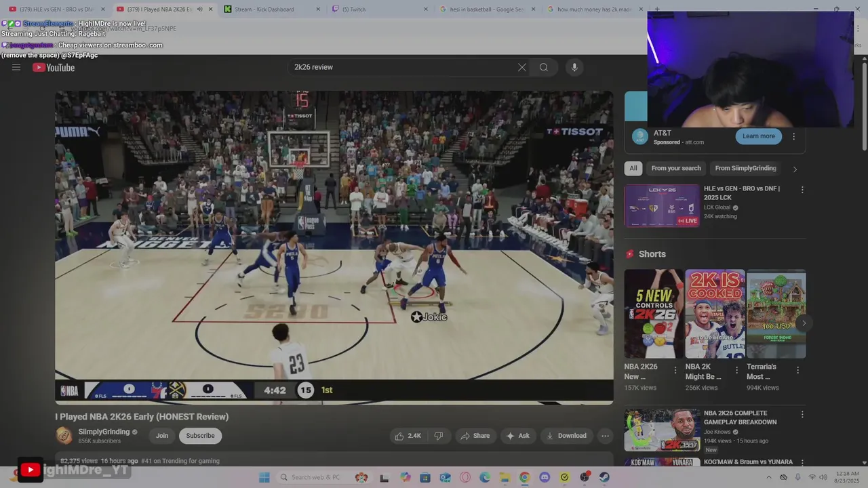Open the SiimplyGrinding channel name link
868x488 pixels.
pos(104,432)
